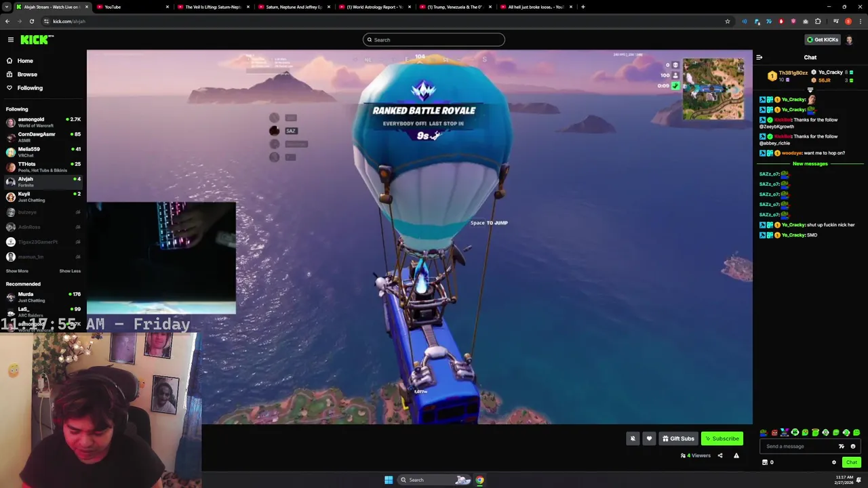Open Melia559 channel in Following list
868x488 pixels.
point(43,152)
